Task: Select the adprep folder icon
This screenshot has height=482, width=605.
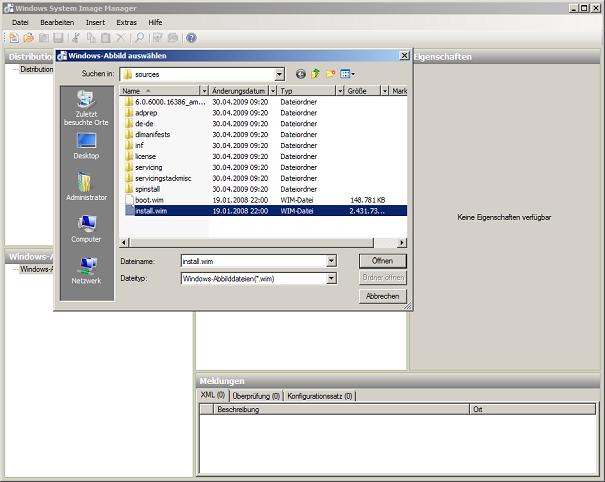Action: 129,113
